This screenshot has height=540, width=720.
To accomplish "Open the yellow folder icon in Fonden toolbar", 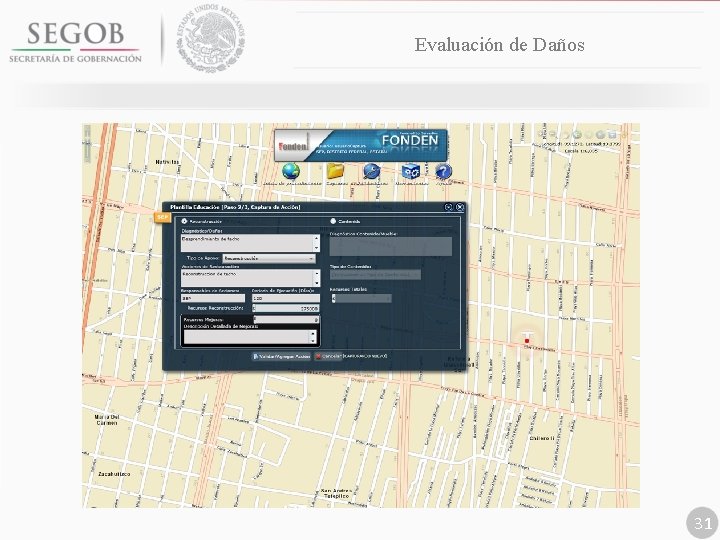I will [x=336, y=171].
